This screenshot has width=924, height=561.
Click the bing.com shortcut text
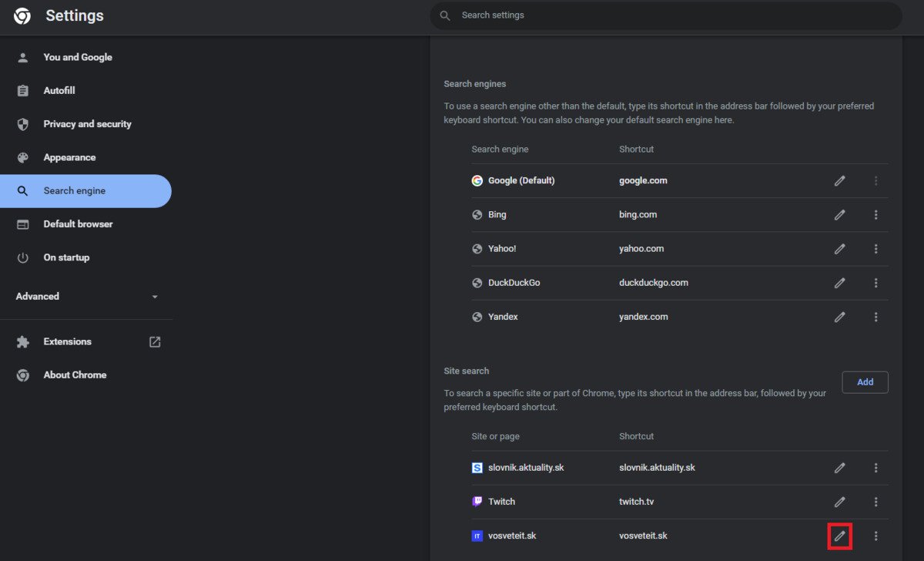pos(638,215)
